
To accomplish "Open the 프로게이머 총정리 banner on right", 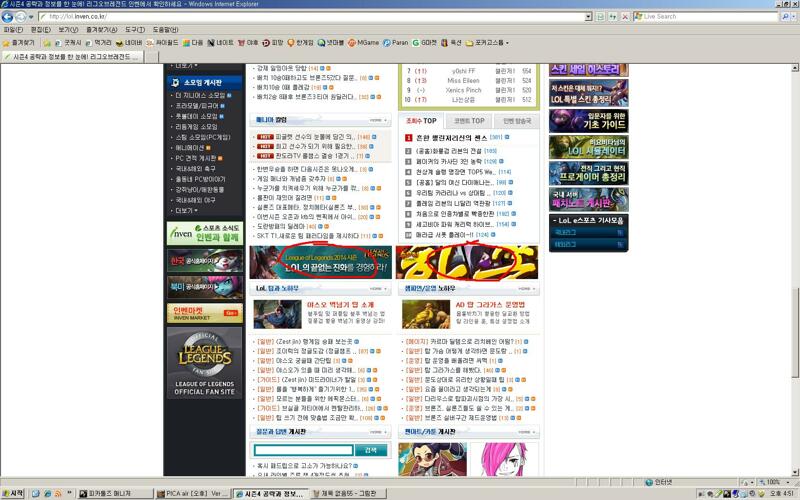I will click(588, 173).
